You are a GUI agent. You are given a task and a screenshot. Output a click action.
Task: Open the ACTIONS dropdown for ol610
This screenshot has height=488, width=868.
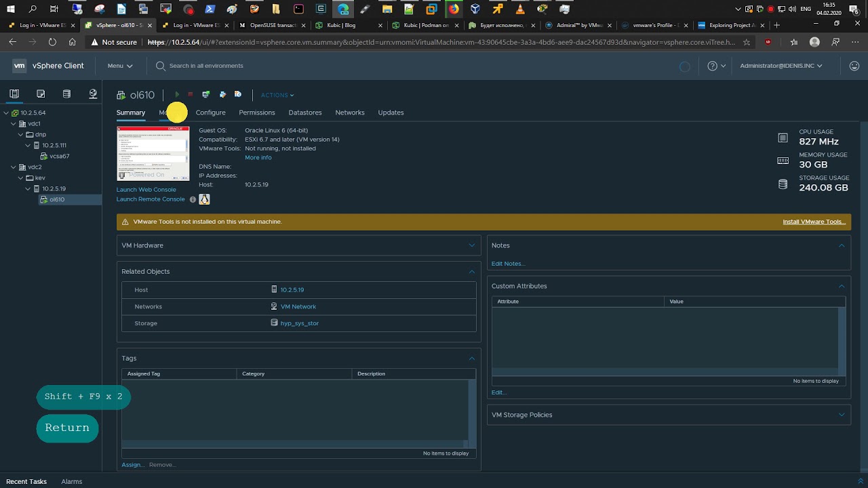click(x=277, y=95)
